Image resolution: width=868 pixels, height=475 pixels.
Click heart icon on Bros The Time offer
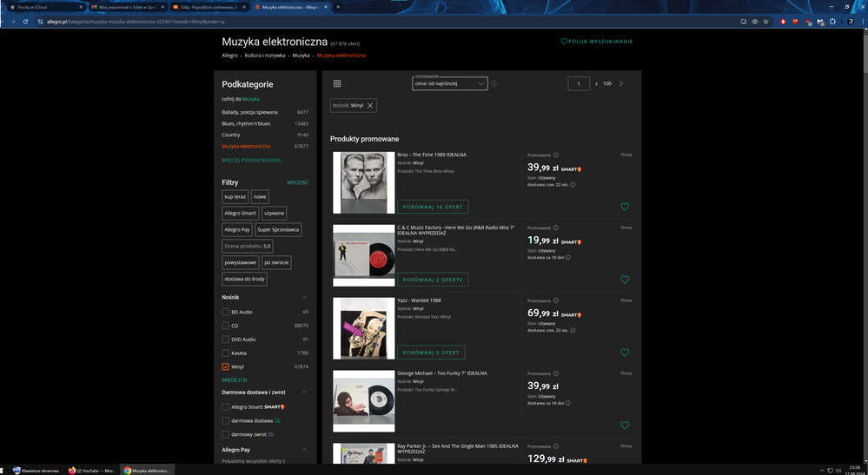click(624, 207)
